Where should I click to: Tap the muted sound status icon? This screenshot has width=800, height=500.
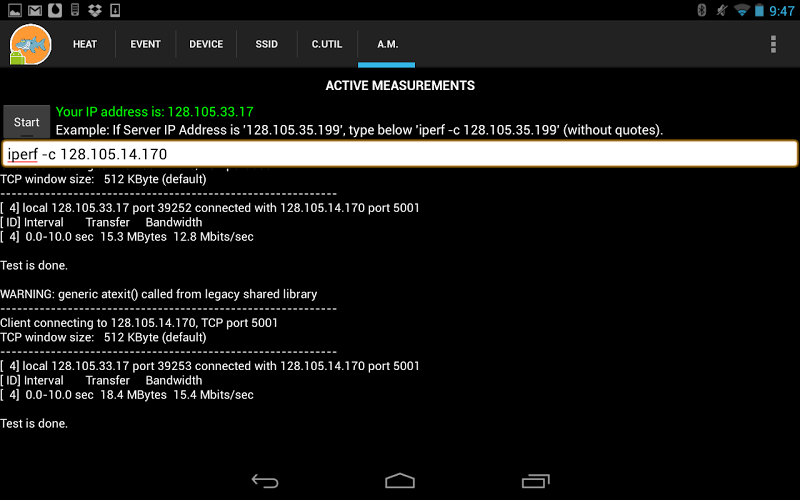click(x=721, y=10)
